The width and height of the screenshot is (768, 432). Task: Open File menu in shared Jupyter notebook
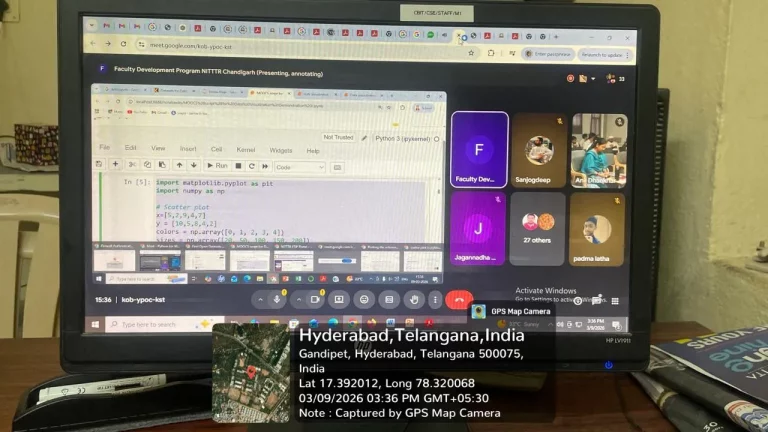click(x=104, y=147)
